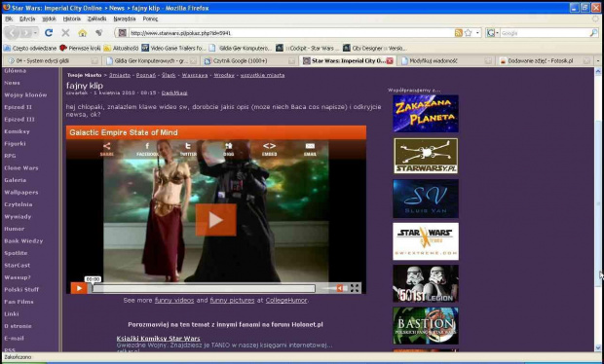This screenshot has height=364, width=604.
Task: Click the video share icon
Action: tap(107, 149)
